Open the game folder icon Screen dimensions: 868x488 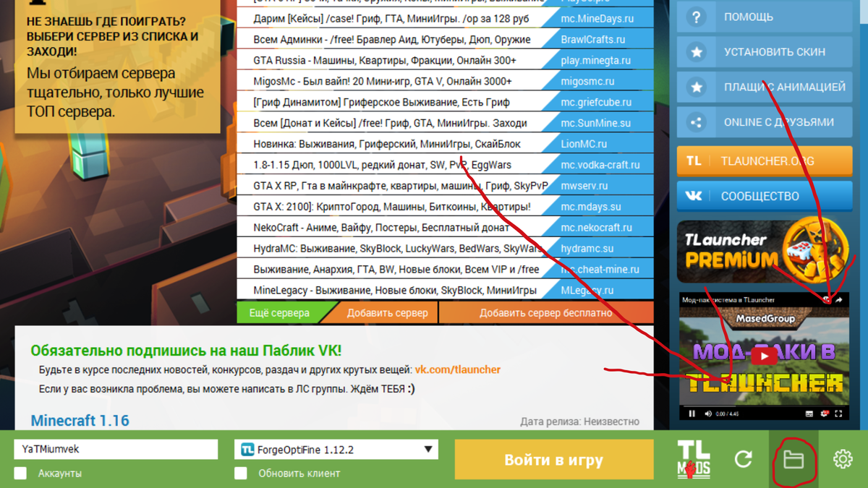(793, 459)
